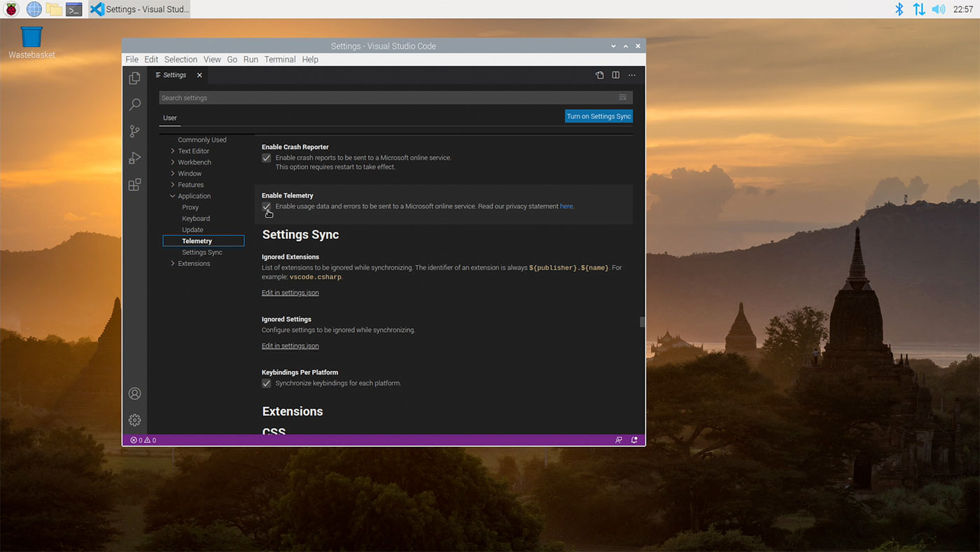Open the Terminal menu

pyautogui.click(x=280, y=60)
